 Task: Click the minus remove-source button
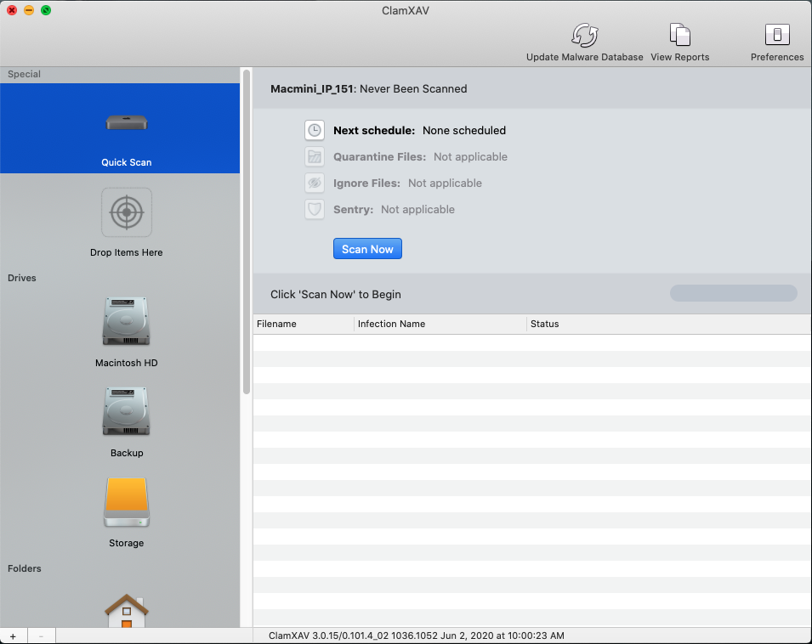(x=41, y=636)
